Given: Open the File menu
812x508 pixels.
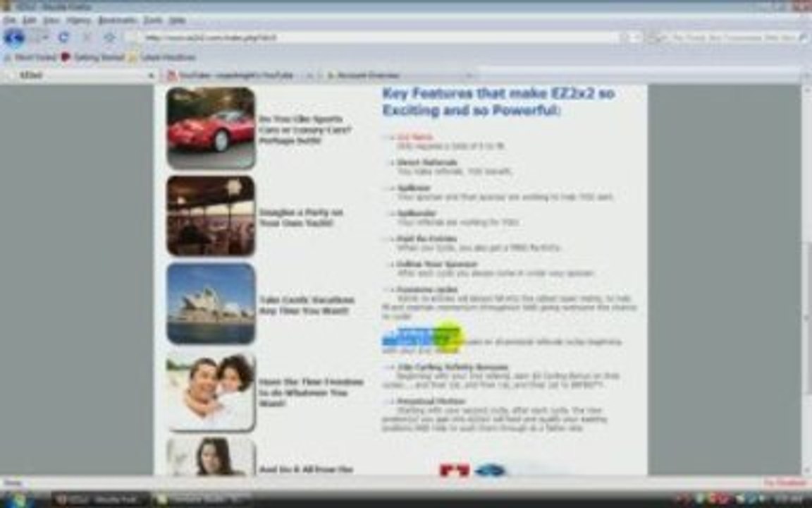Looking at the screenshot, I should (9, 20).
